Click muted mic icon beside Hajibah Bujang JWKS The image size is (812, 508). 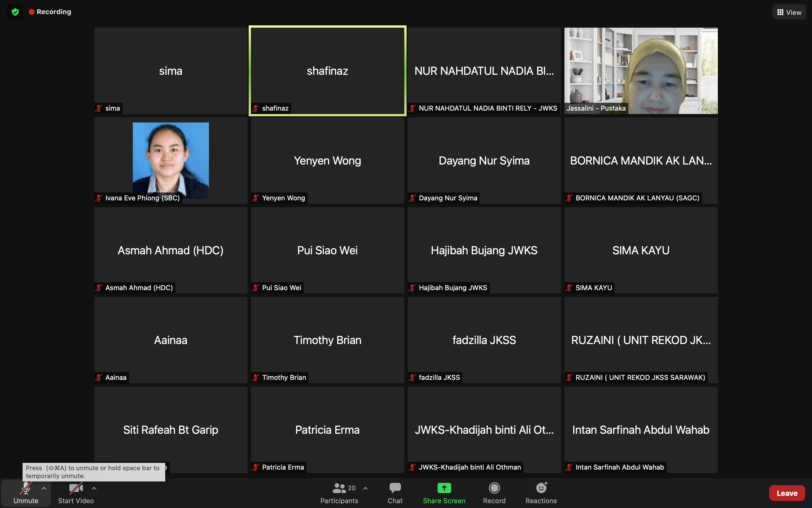pyautogui.click(x=412, y=288)
